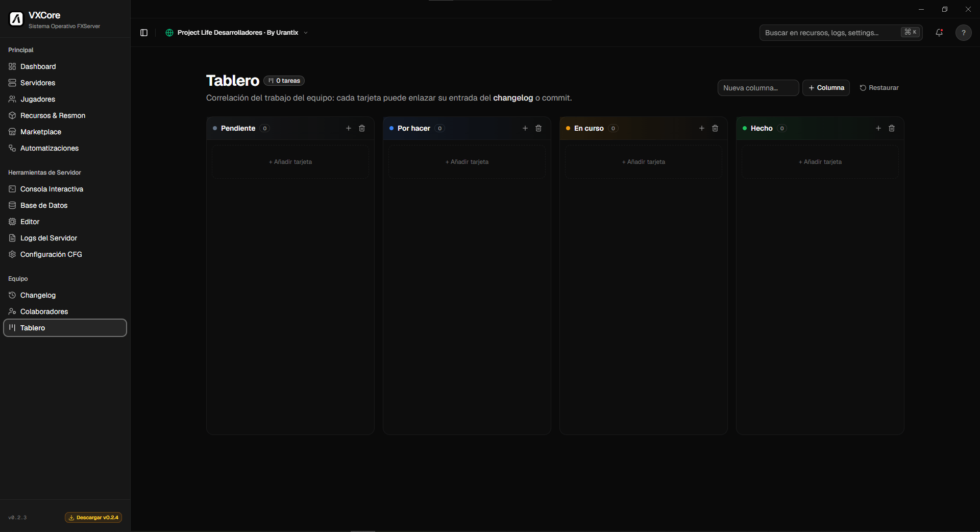Click Añadir tarjeta in Hecho column

(820, 162)
